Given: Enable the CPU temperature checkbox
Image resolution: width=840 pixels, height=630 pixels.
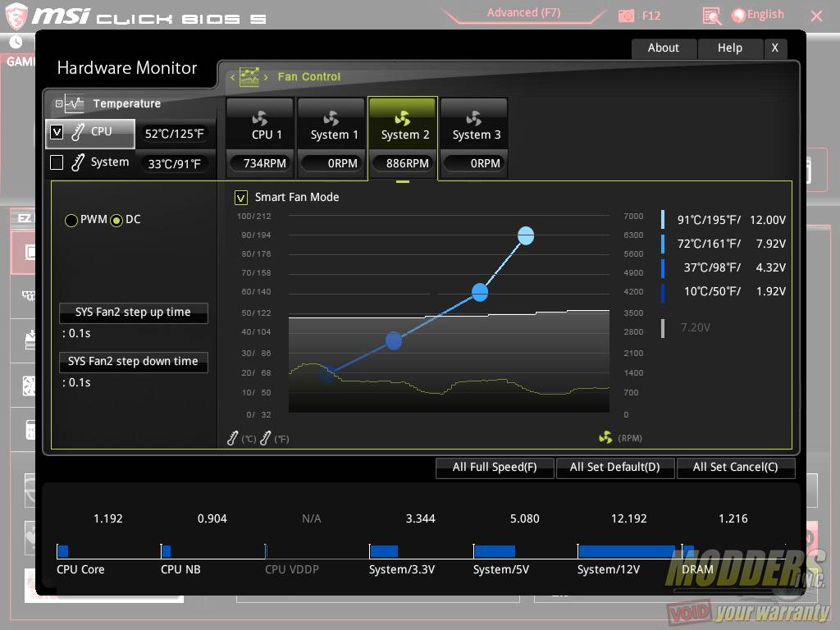Looking at the screenshot, I should [57, 132].
